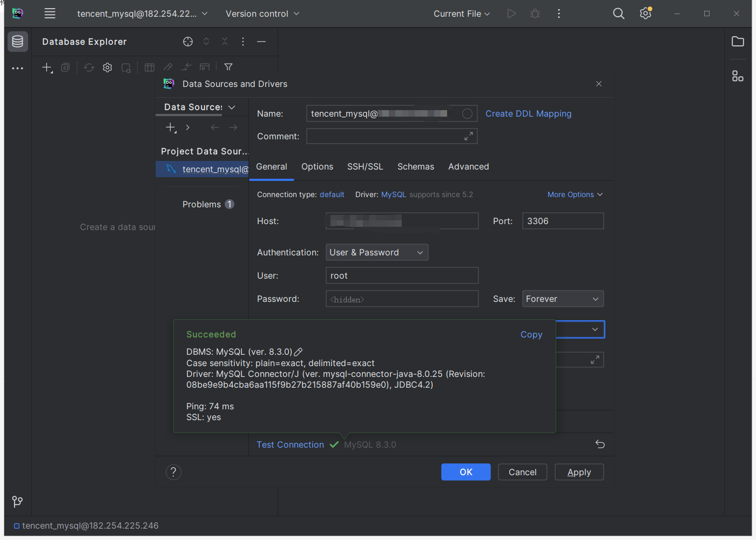The width and height of the screenshot is (756, 540).
Task: Click the Test Connection link
Action: click(290, 444)
